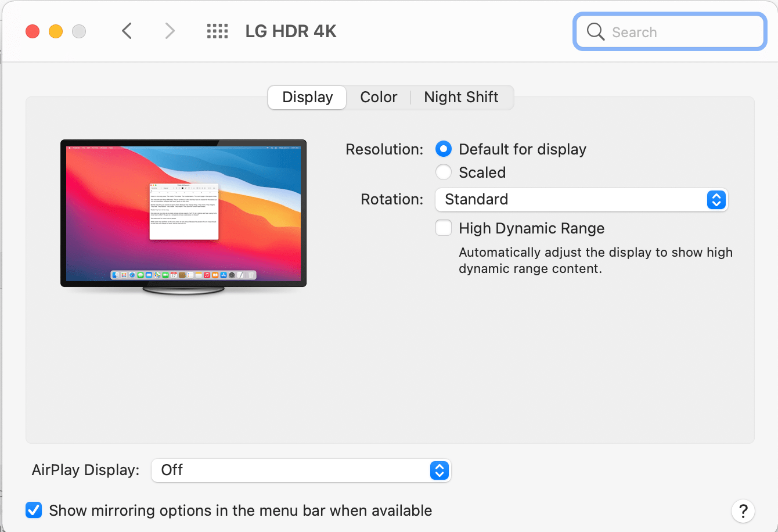Select the Display tab

(x=307, y=97)
